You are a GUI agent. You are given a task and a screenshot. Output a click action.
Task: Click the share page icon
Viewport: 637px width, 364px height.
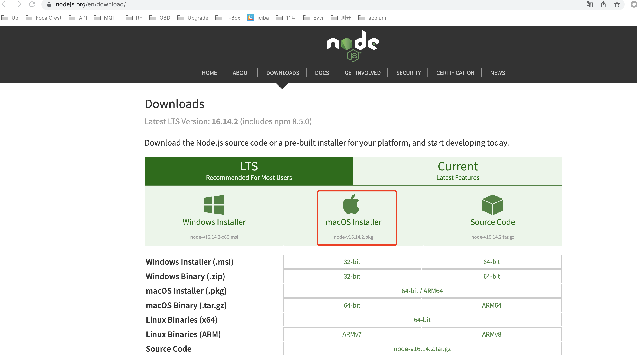[603, 4]
